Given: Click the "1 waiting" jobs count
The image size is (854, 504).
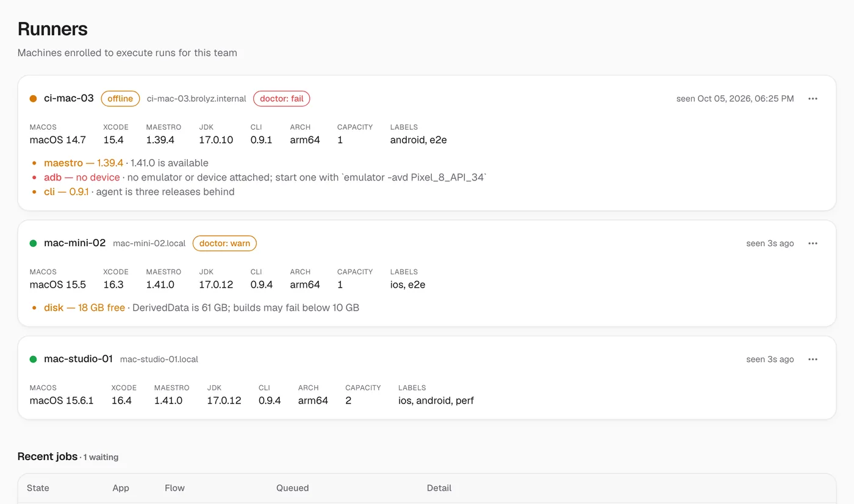Looking at the screenshot, I should (101, 457).
